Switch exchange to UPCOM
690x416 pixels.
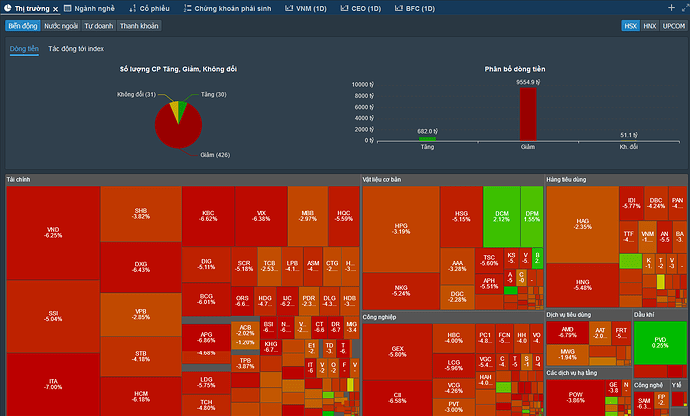[674, 26]
